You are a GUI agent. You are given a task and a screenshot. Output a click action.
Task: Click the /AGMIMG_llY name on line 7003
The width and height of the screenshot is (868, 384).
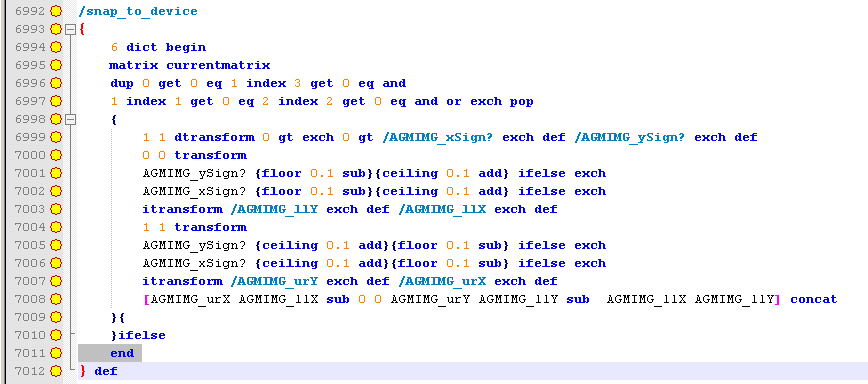click(x=275, y=209)
